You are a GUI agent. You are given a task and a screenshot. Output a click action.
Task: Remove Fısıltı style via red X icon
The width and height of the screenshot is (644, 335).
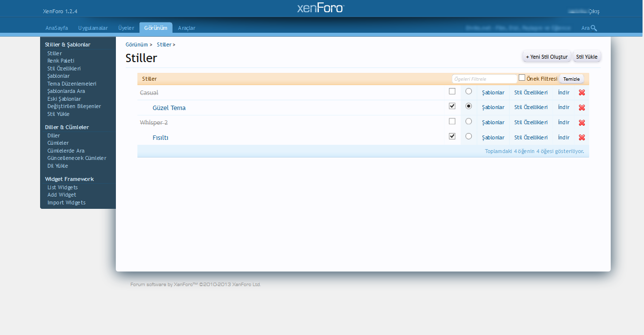point(581,137)
